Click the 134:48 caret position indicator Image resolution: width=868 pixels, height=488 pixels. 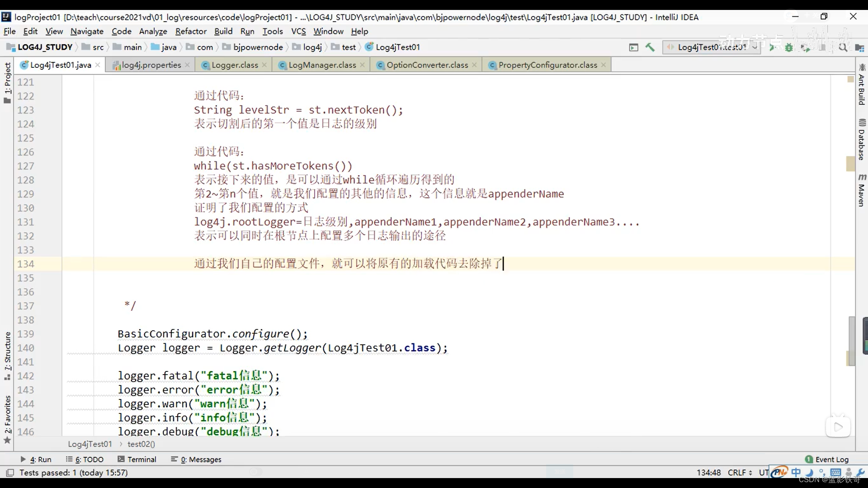(x=708, y=473)
